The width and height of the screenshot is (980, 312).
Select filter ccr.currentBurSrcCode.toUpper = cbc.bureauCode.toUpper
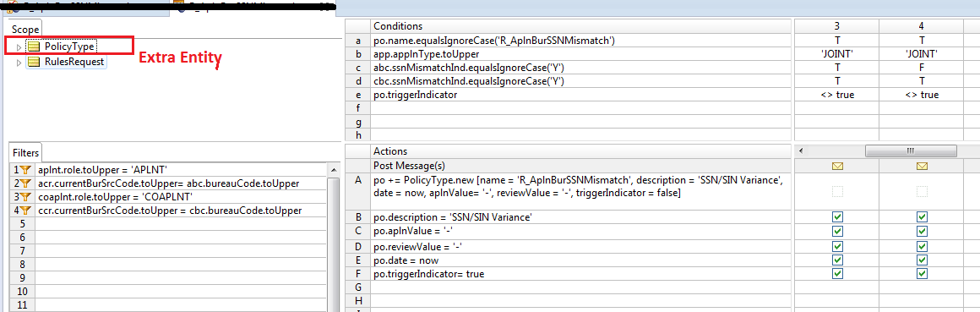170,211
